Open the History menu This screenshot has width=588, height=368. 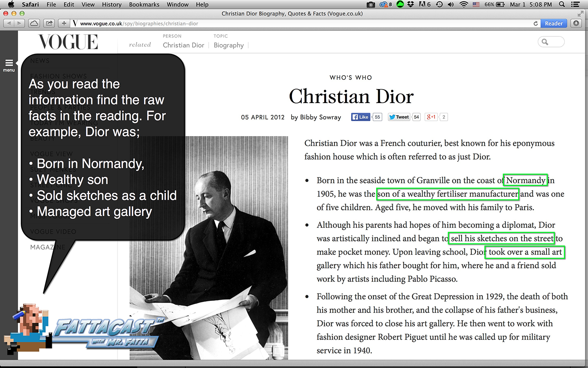pyautogui.click(x=112, y=4)
